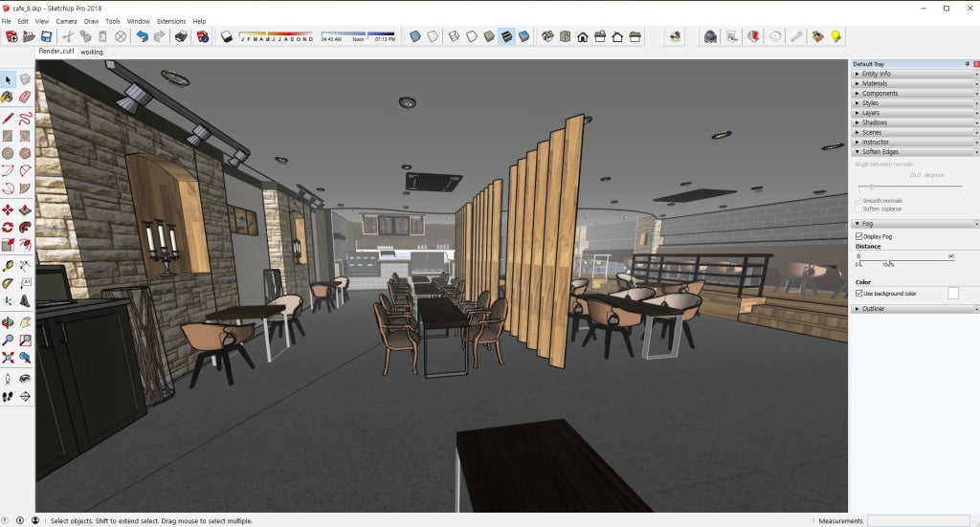Expand the Layers panel
The height and width of the screenshot is (527, 980).
(914, 113)
